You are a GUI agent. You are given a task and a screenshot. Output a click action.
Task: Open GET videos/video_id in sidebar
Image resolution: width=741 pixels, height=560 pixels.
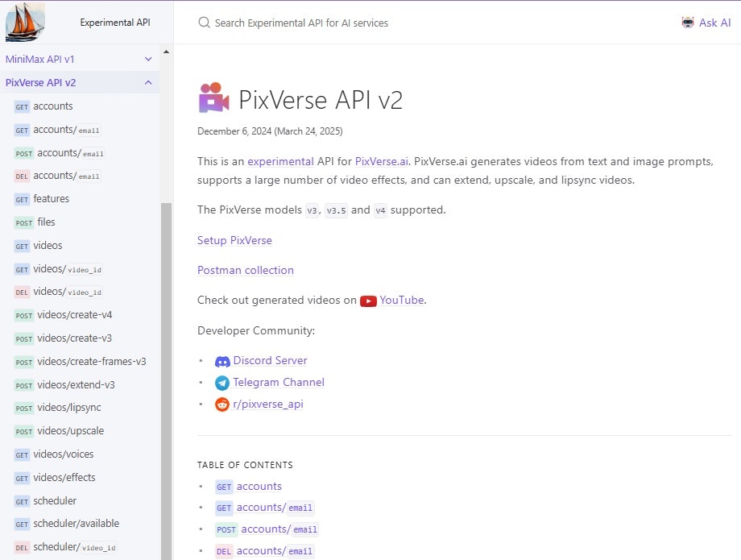(58, 269)
